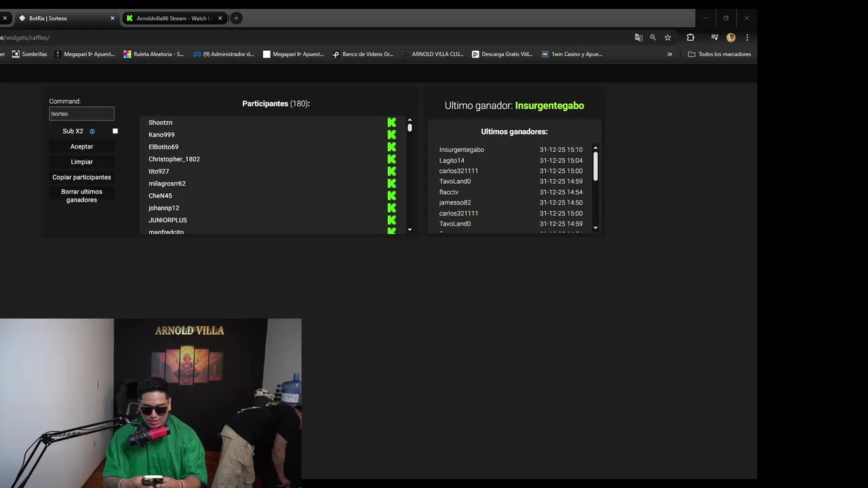Select participant Shootzn in the list
Viewport: 868px width, 488px height.
point(160,123)
